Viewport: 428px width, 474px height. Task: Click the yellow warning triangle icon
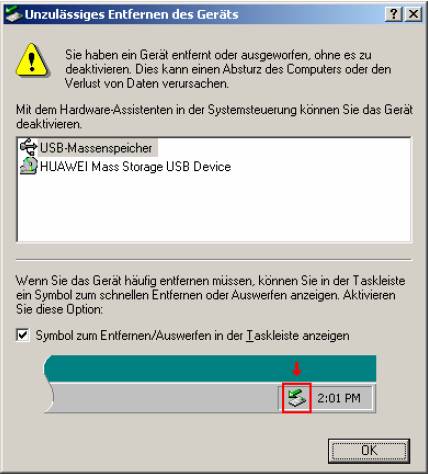(x=32, y=60)
